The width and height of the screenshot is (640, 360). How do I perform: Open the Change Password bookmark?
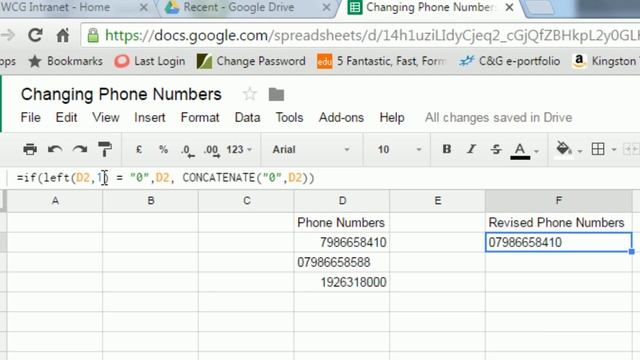coord(251,61)
